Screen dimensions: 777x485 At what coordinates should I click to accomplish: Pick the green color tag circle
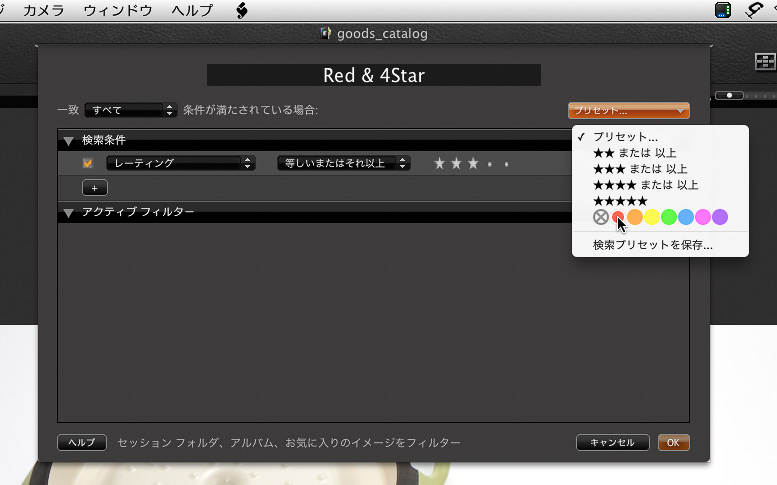tap(669, 217)
